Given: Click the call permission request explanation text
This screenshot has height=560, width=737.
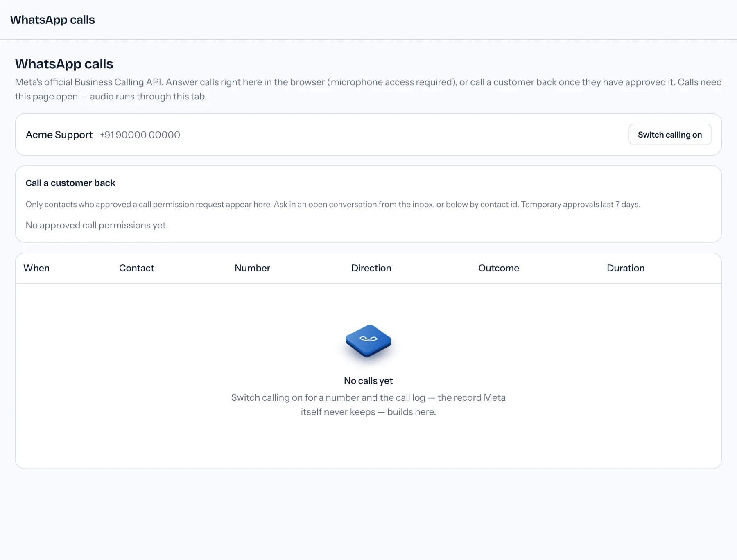Looking at the screenshot, I should pyautogui.click(x=333, y=204).
